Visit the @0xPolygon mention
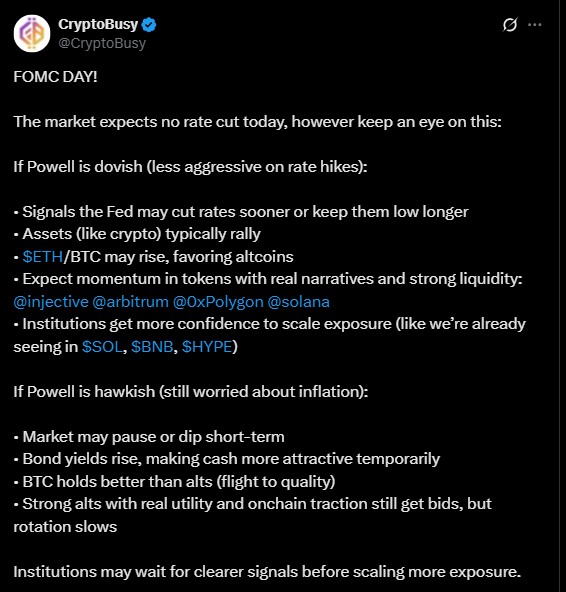 218,302
